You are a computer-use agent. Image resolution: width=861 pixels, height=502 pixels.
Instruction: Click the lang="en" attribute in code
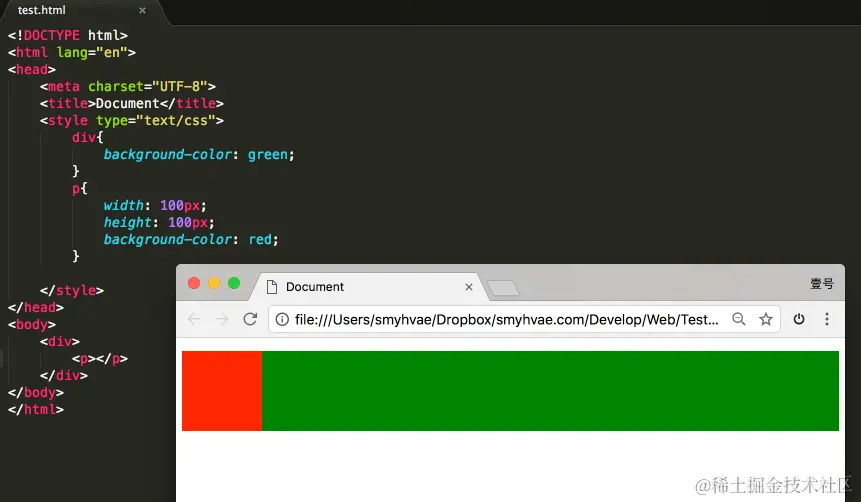pos(92,52)
